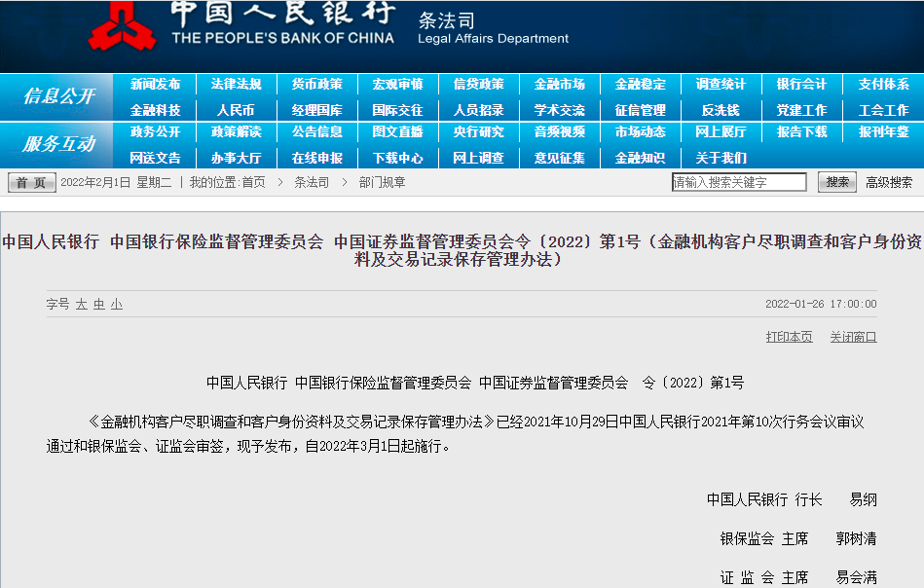Image resolution: width=924 pixels, height=588 pixels.
Task: Select 在线申报 menu item
Action: 317,158
